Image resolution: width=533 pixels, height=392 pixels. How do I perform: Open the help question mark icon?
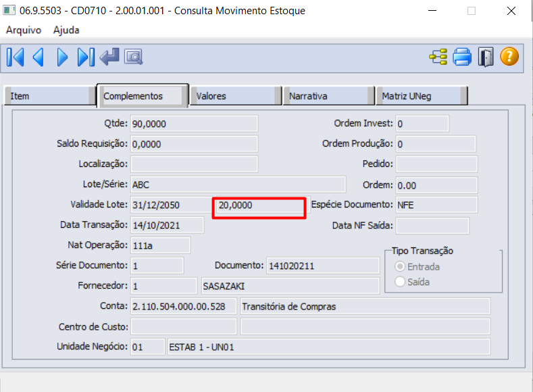(509, 57)
